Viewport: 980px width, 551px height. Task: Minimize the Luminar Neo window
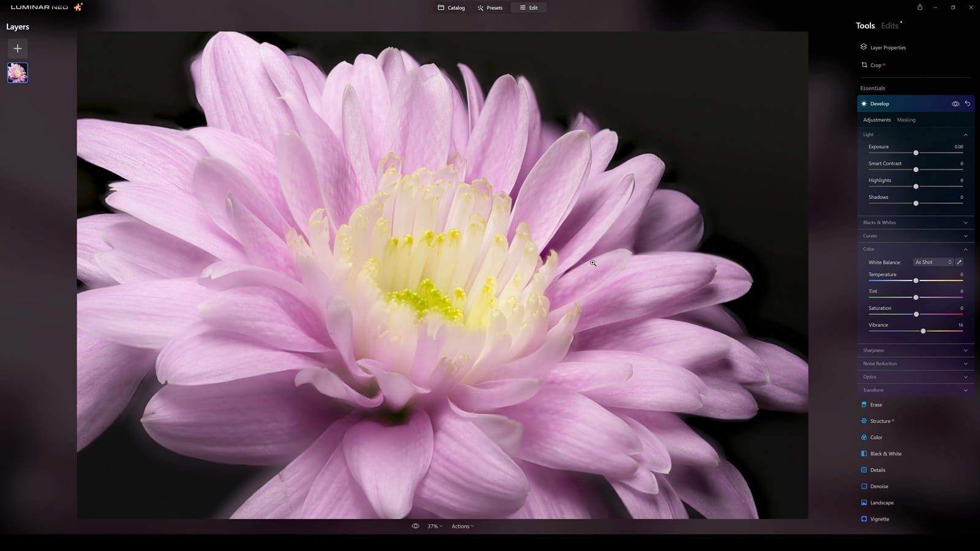coord(935,7)
